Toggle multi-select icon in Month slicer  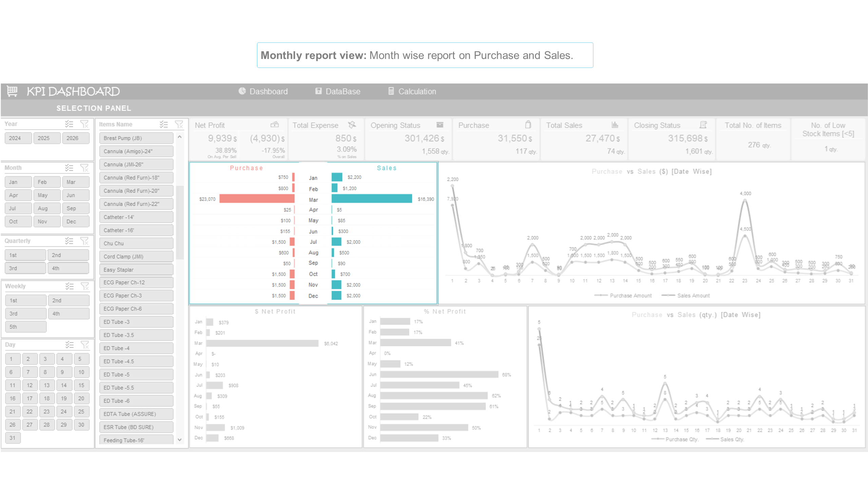(69, 168)
